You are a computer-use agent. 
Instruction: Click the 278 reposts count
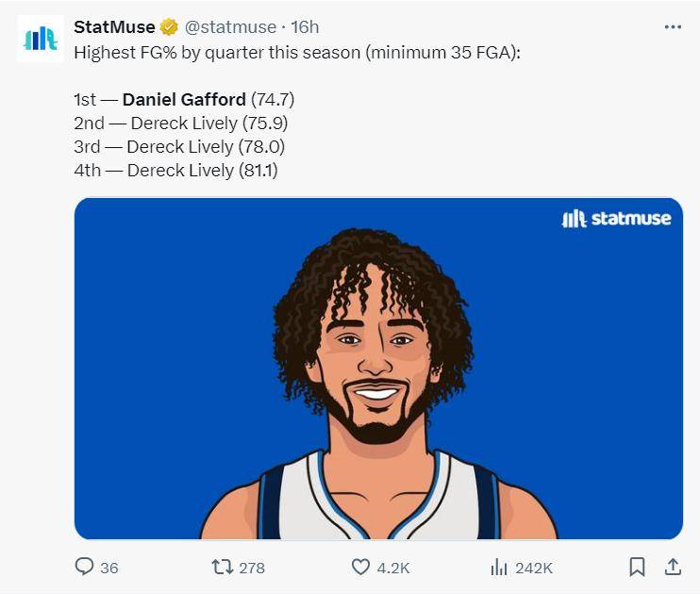[252, 568]
